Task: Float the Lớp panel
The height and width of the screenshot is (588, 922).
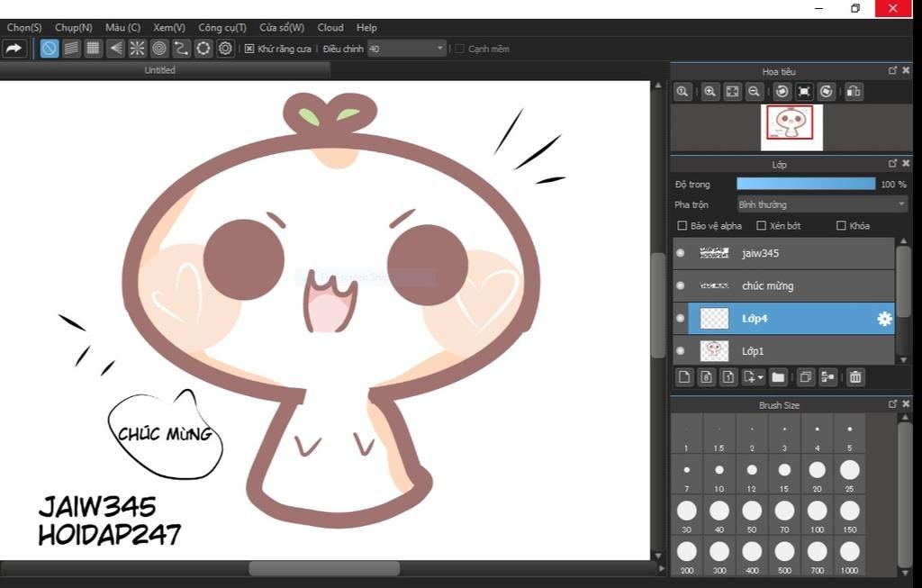Action: coord(892,164)
